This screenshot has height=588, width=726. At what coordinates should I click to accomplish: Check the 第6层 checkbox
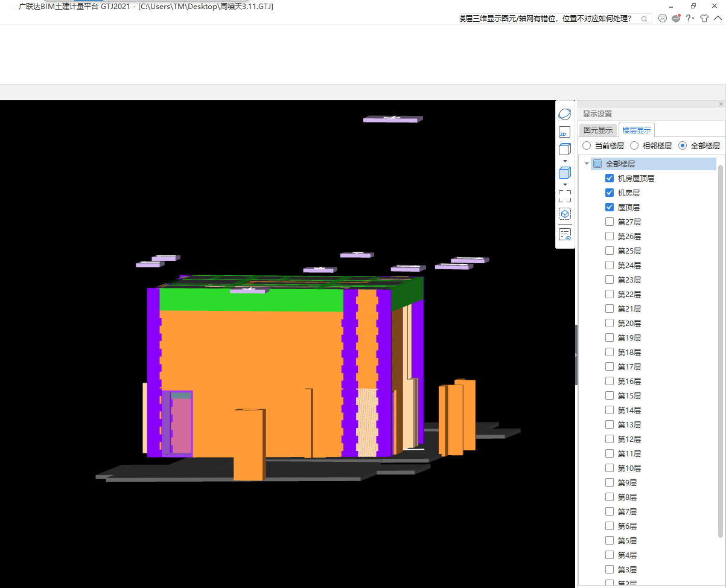(x=610, y=526)
